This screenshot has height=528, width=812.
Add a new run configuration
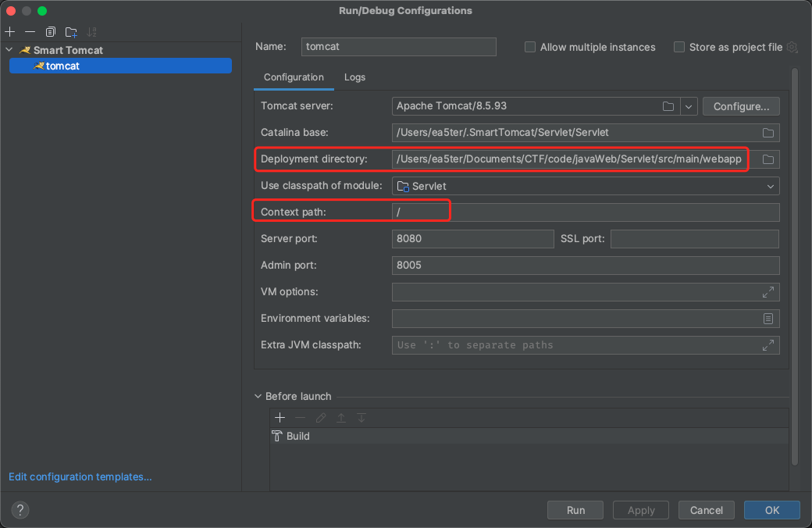pyautogui.click(x=10, y=32)
